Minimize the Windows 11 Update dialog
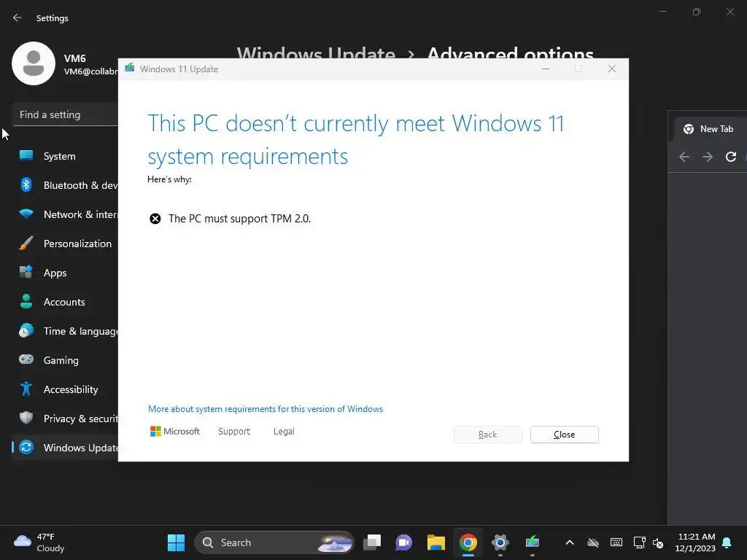 click(x=546, y=69)
